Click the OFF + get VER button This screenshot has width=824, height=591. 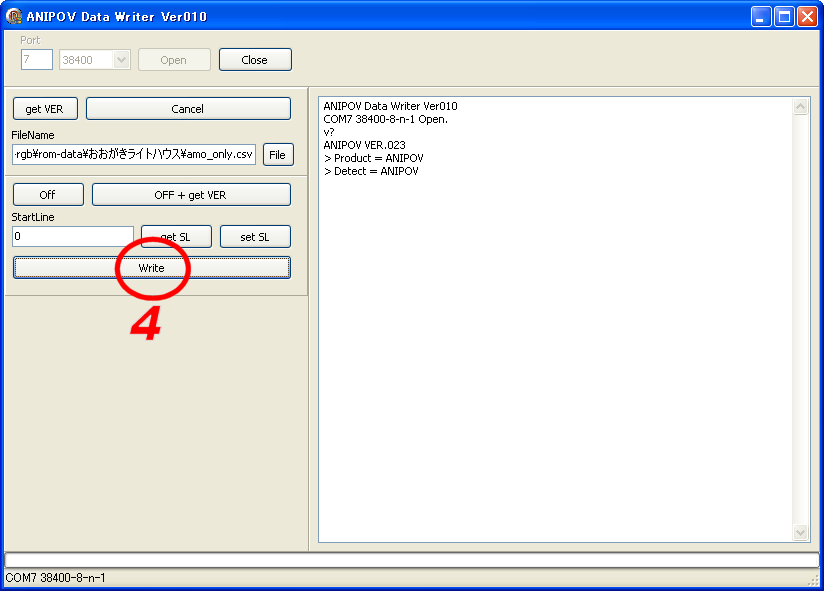click(191, 195)
